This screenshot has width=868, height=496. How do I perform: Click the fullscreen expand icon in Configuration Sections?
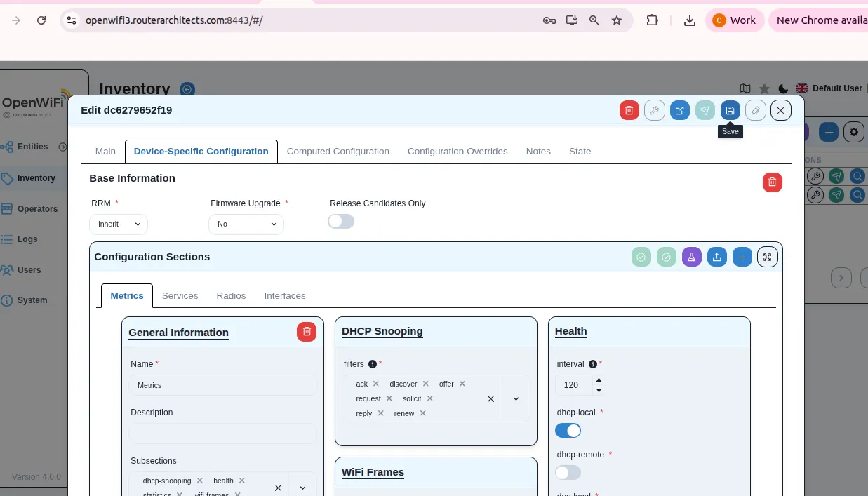tap(767, 257)
